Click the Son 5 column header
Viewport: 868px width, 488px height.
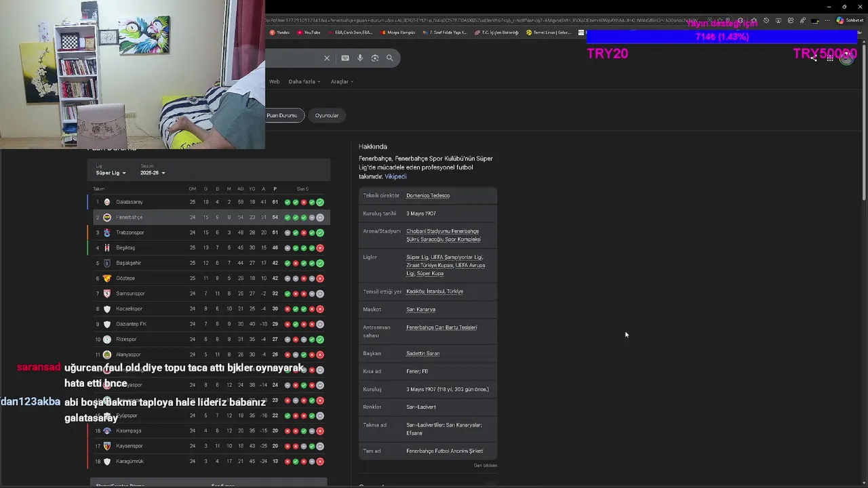[302, 189]
